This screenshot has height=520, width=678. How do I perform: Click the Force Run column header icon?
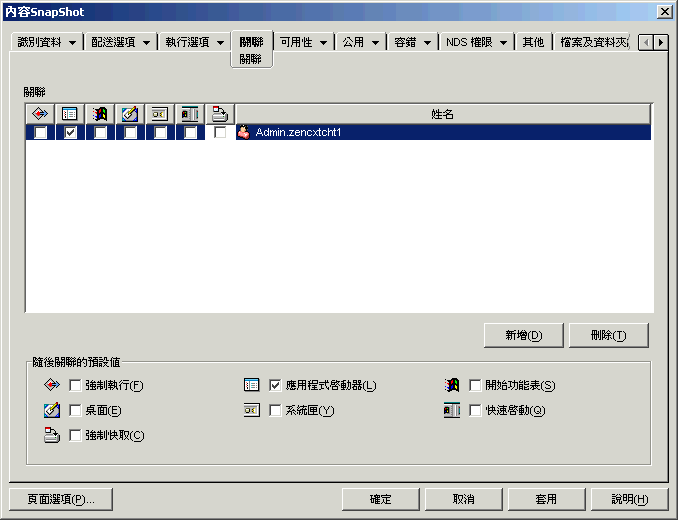click(x=40, y=114)
